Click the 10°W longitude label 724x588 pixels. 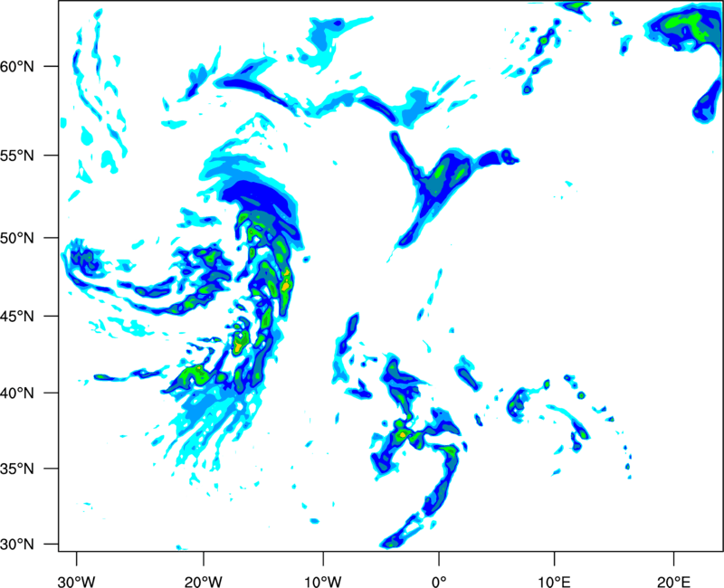point(323,582)
